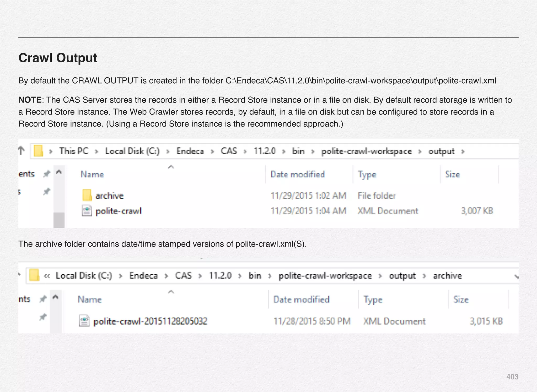Sort by Size column in the archive window

pos(461,299)
